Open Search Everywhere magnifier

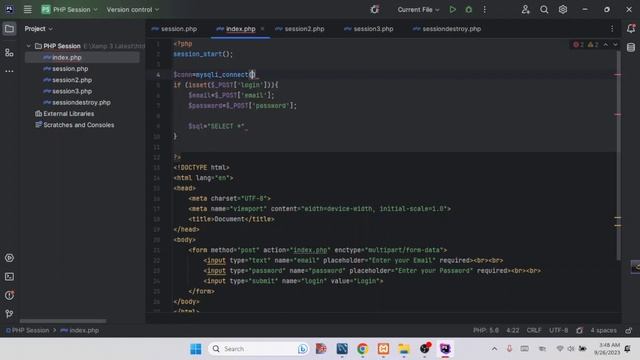[544, 9]
